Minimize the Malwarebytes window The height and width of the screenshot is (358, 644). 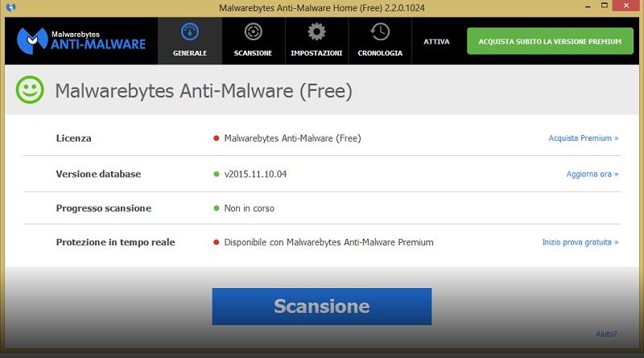[588, 6]
